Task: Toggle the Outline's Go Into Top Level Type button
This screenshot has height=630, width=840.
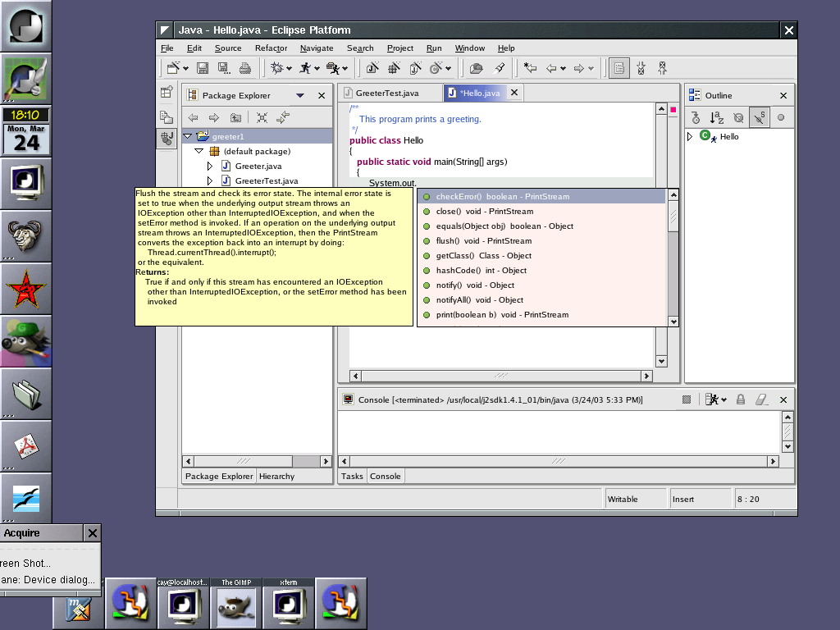Action: (x=696, y=117)
